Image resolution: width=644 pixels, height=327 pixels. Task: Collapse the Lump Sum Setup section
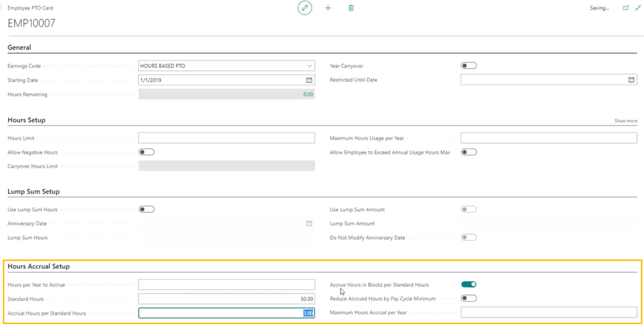tap(34, 191)
